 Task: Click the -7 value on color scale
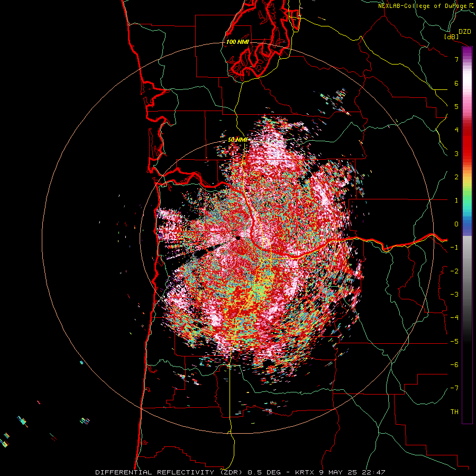pos(454,388)
